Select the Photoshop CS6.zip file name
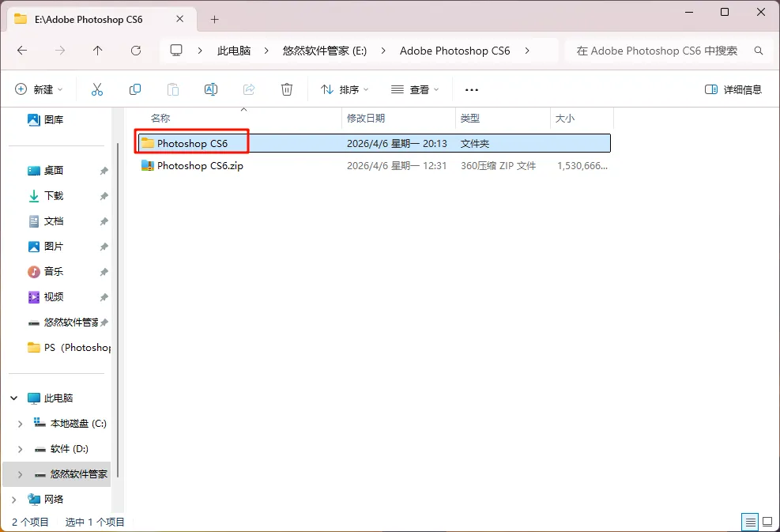The image size is (780, 532). [x=200, y=166]
